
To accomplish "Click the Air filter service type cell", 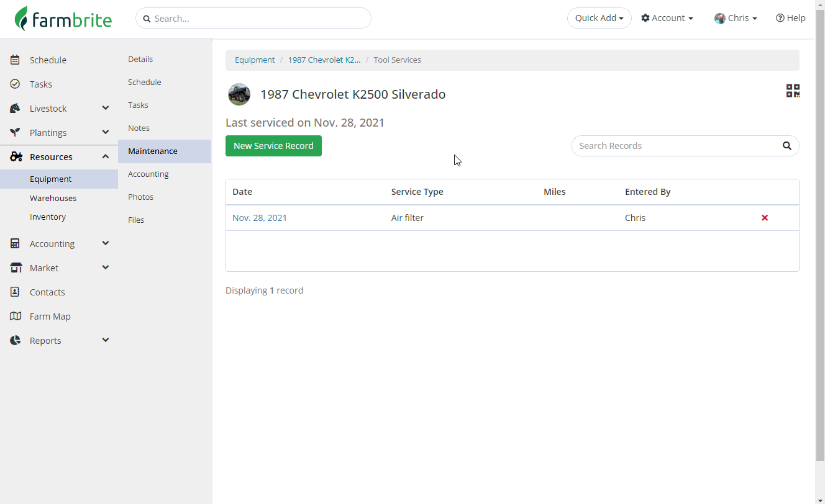I will click(x=408, y=218).
